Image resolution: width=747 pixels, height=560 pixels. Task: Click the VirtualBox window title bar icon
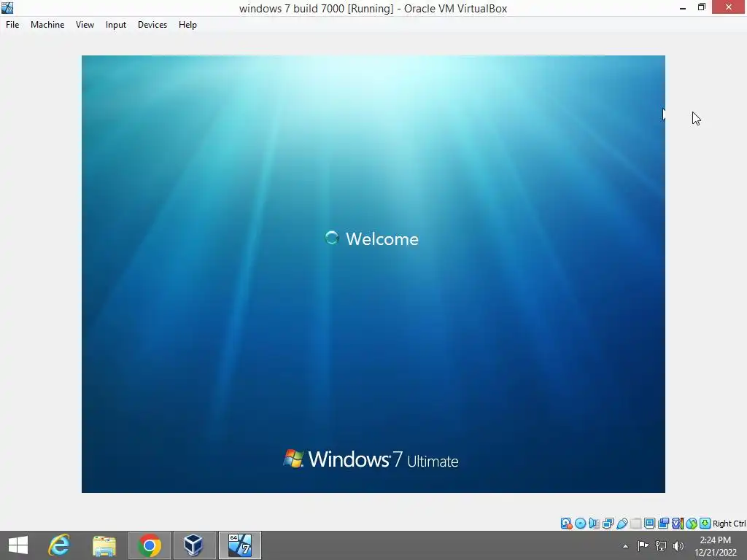click(7, 7)
